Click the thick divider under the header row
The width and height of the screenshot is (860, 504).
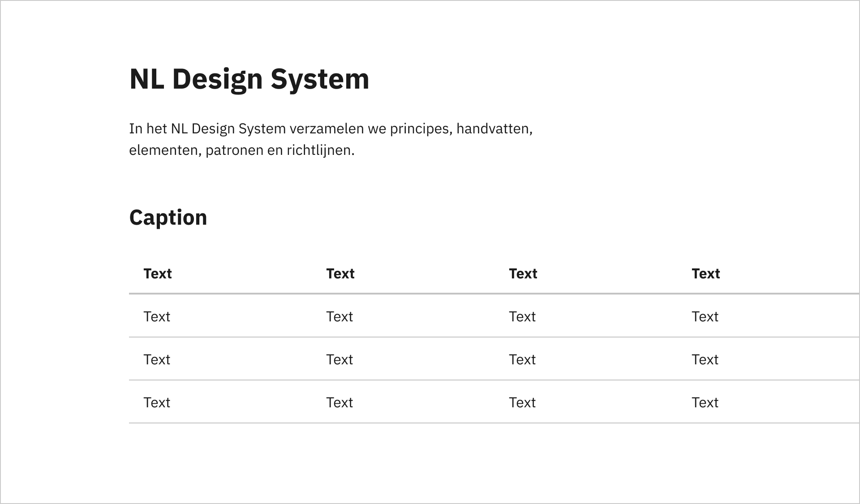point(494,294)
